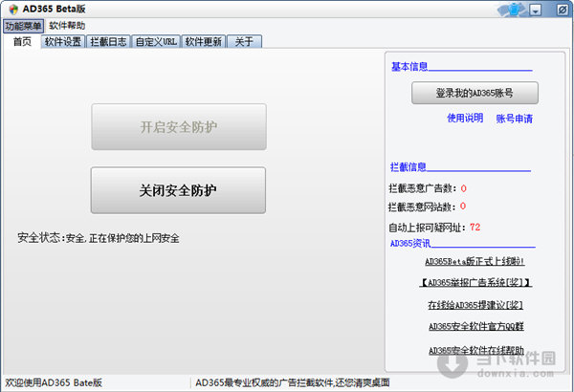The height and width of the screenshot is (392, 574).
Task: Go to the 自定义URL tab
Action: pos(155,42)
